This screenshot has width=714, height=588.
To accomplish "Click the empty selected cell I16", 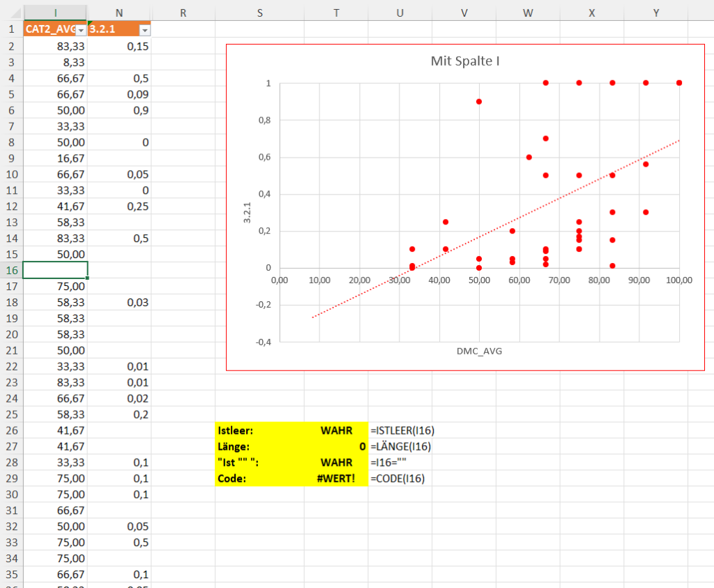I will [55, 270].
